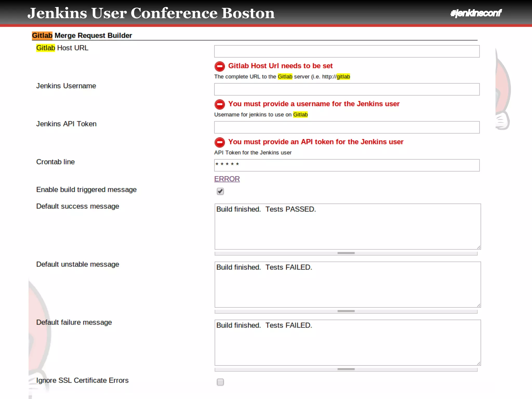Click the Gitlab Host URL input field
The width and height of the screenshot is (532, 399).
click(347, 51)
